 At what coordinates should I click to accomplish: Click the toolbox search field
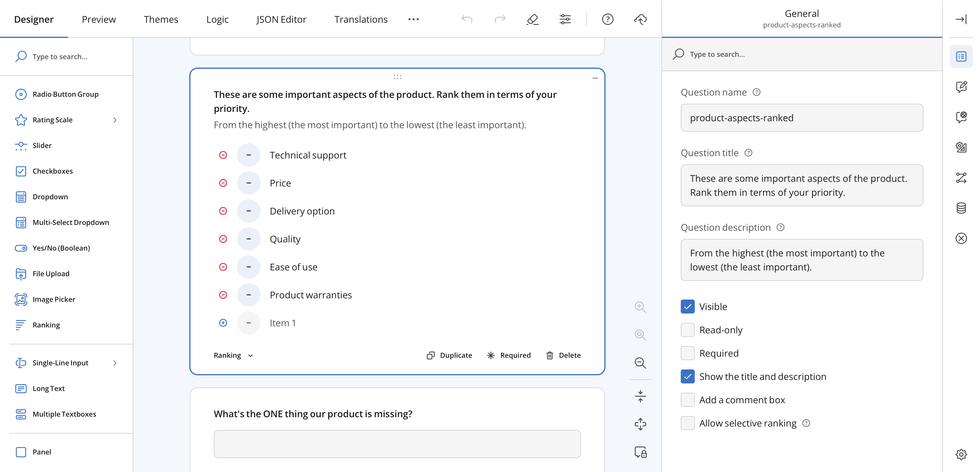(x=66, y=57)
